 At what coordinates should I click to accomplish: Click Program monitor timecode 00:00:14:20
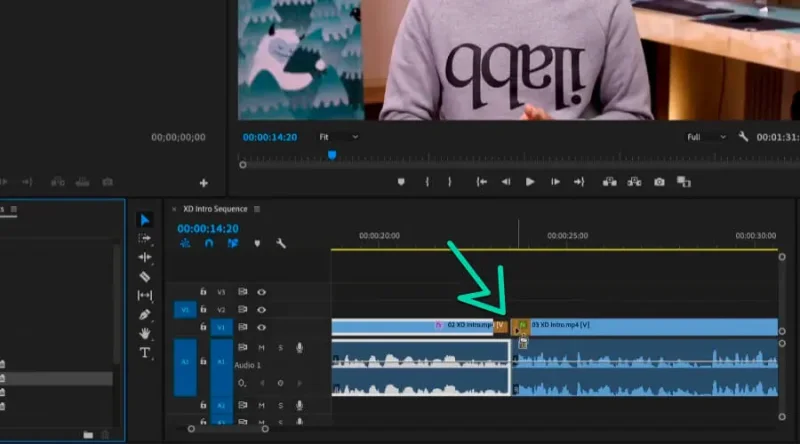[x=270, y=137]
